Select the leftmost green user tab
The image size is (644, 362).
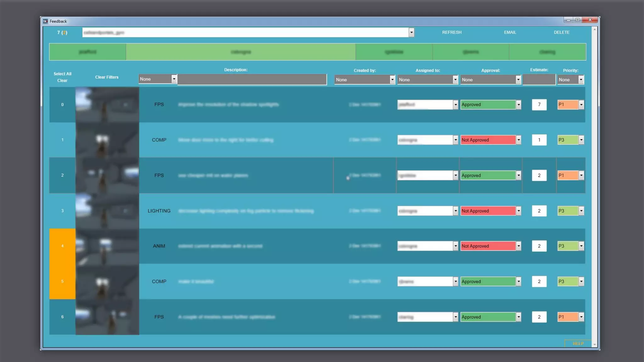click(x=87, y=52)
